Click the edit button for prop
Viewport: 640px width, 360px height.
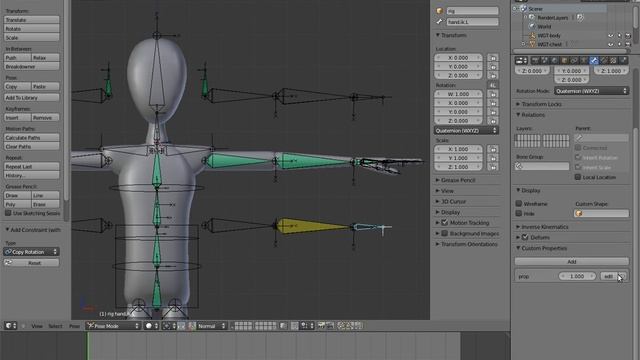[x=608, y=276]
